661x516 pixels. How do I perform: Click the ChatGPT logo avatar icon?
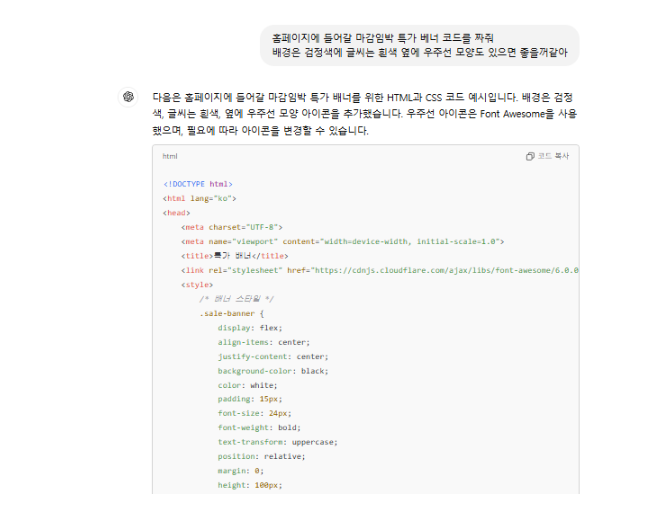point(128,97)
